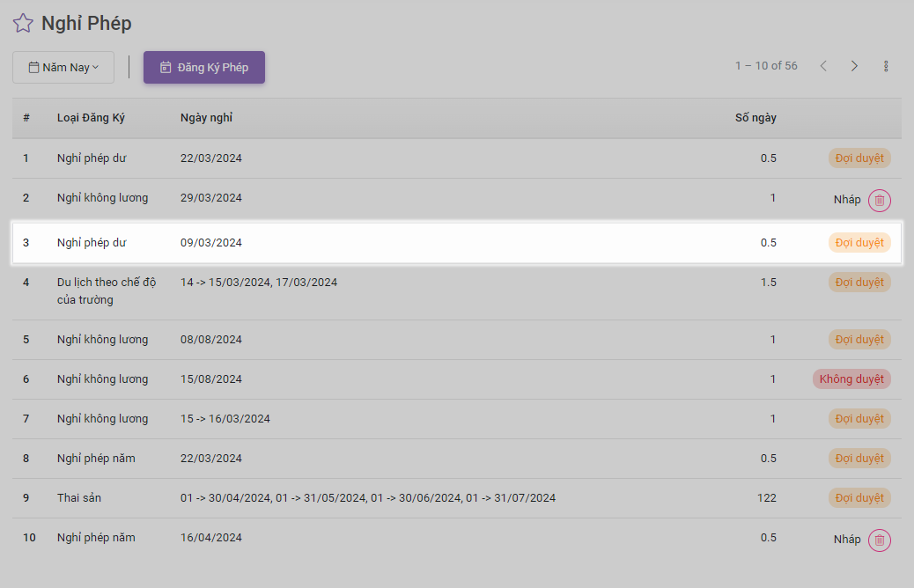The height and width of the screenshot is (588, 914).
Task: Open the three-dot more options menu
Action: click(x=886, y=66)
